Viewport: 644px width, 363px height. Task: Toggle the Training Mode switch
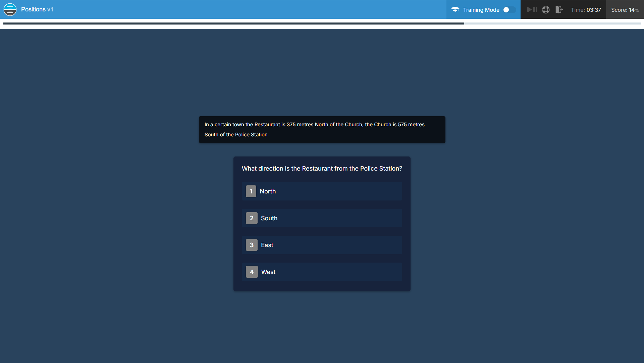[509, 10]
